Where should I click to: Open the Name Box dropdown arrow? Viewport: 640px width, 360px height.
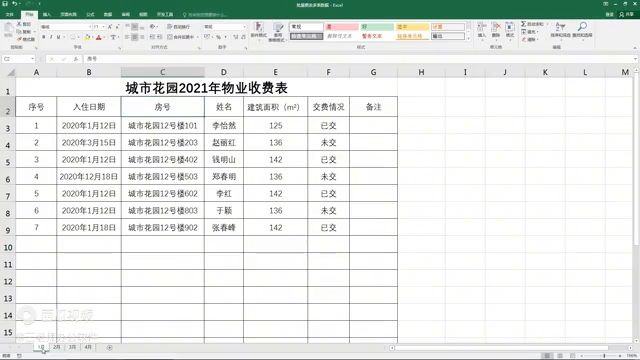coord(32,59)
